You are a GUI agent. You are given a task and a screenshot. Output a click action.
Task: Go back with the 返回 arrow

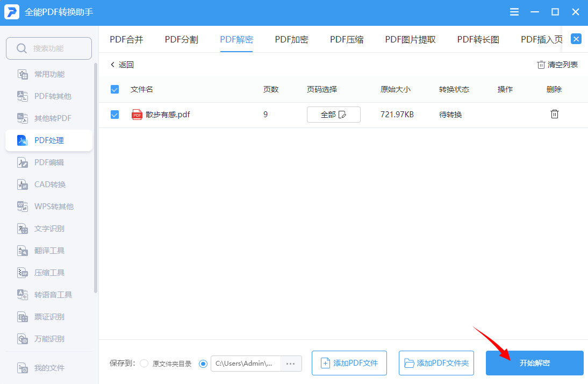pyautogui.click(x=122, y=65)
